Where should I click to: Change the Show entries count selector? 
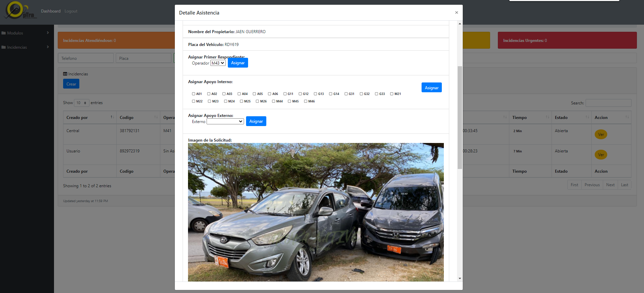(81, 103)
